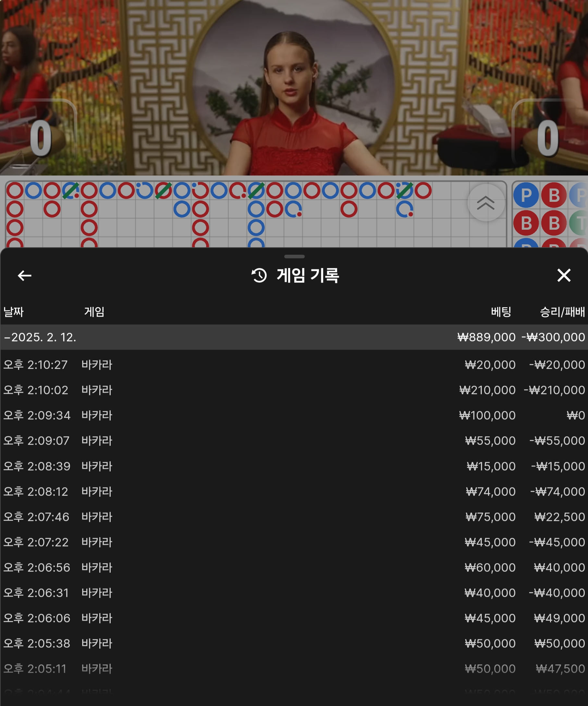This screenshot has width=588, height=706.
Task: Select the 오후 2:09:34 entry with ₩0 result
Action: pos(294,415)
